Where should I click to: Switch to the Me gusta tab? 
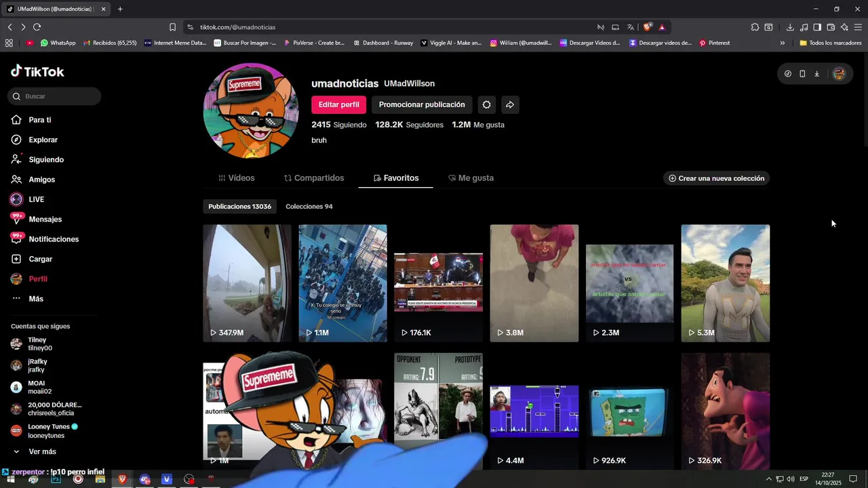[471, 178]
